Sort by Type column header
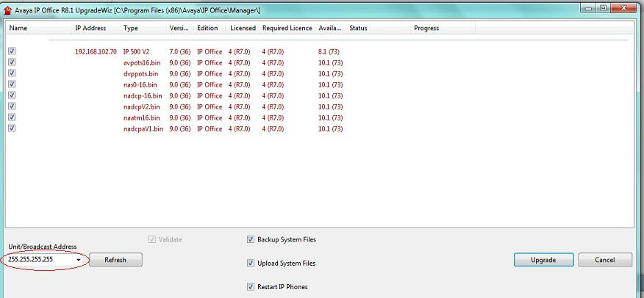The height and width of the screenshot is (298, 644). 143,29
